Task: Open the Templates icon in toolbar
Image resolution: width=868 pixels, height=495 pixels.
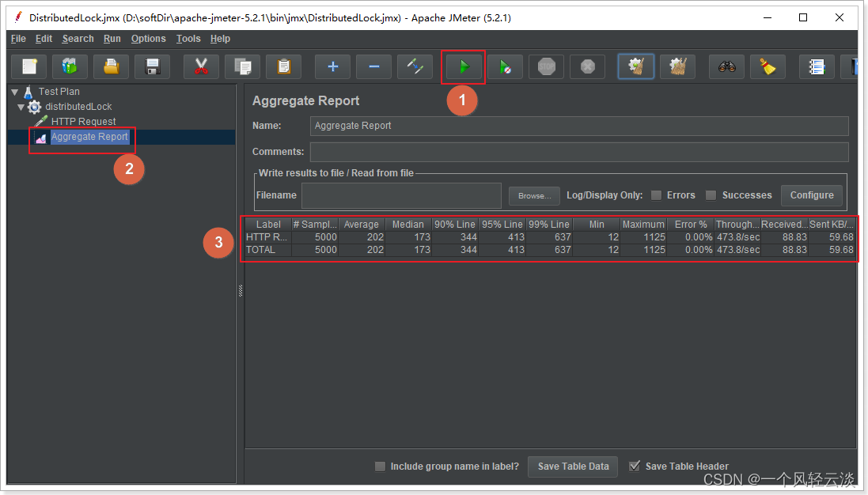Action: (70, 67)
